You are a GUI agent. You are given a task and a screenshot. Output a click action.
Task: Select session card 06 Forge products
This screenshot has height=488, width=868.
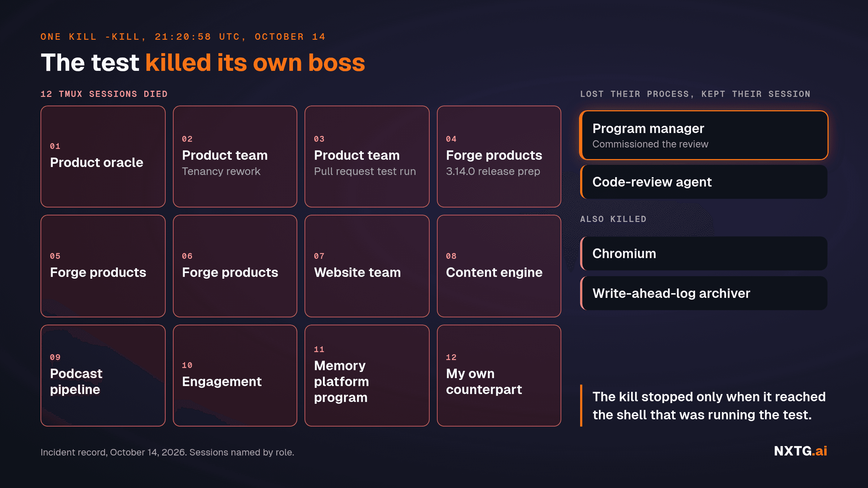(235, 266)
